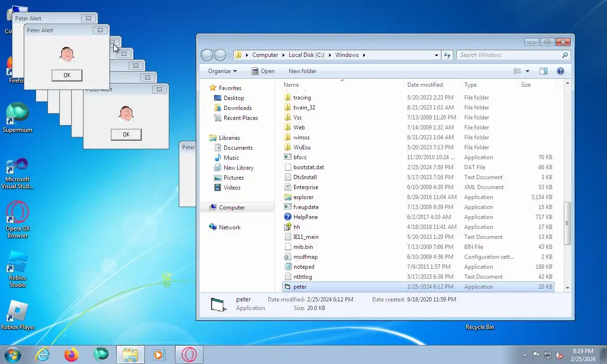The image size is (607, 364).
Task: Expand the Computer breadcrumb arrow
Action: 283,55
